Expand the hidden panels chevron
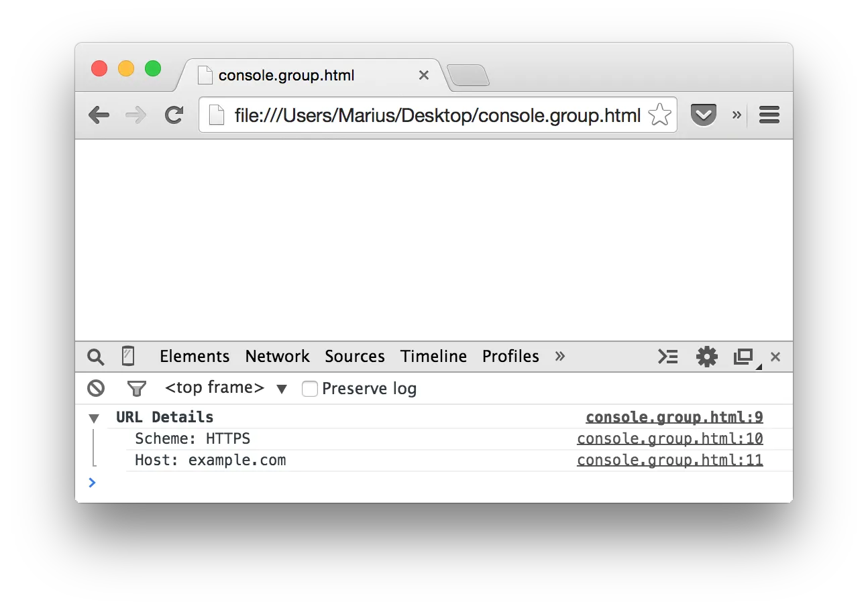868x610 pixels. pos(559,356)
